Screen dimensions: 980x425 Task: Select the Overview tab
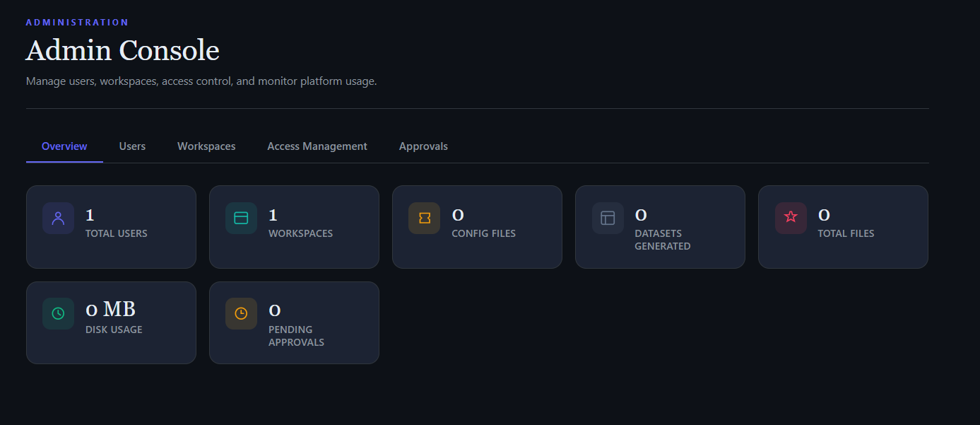[64, 146]
